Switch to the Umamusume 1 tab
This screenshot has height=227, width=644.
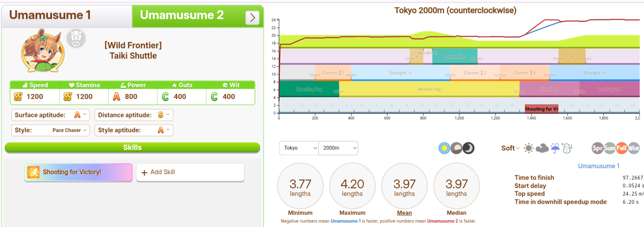[x=67, y=16]
